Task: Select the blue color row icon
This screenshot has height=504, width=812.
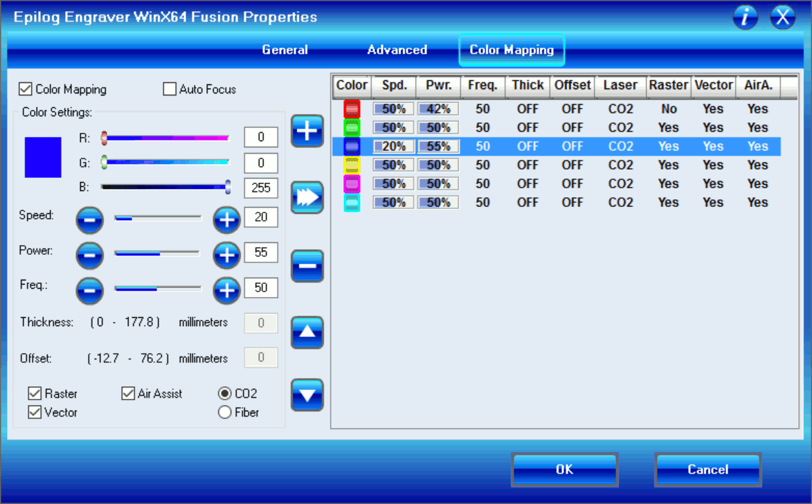Action: pyautogui.click(x=352, y=147)
